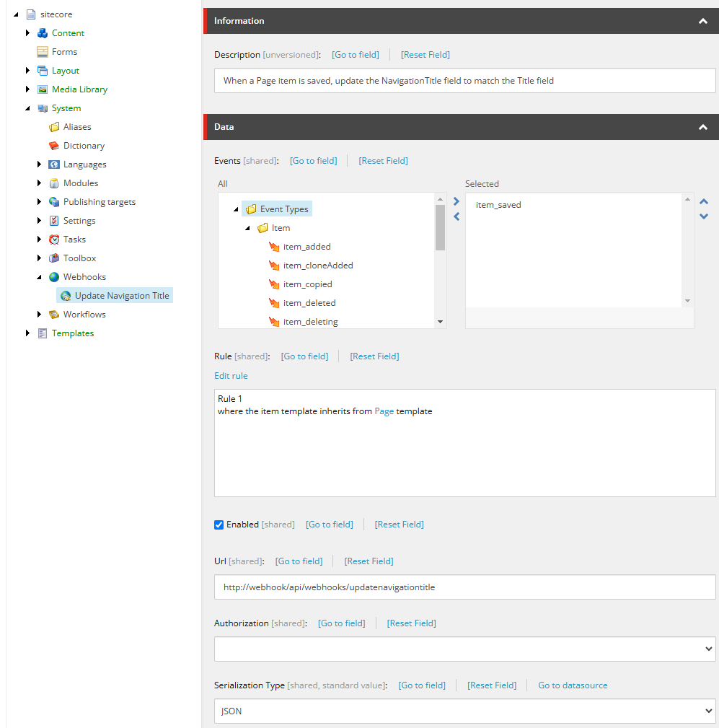
Task: Click the Media Library tree icon
Action: click(x=43, y=89)
